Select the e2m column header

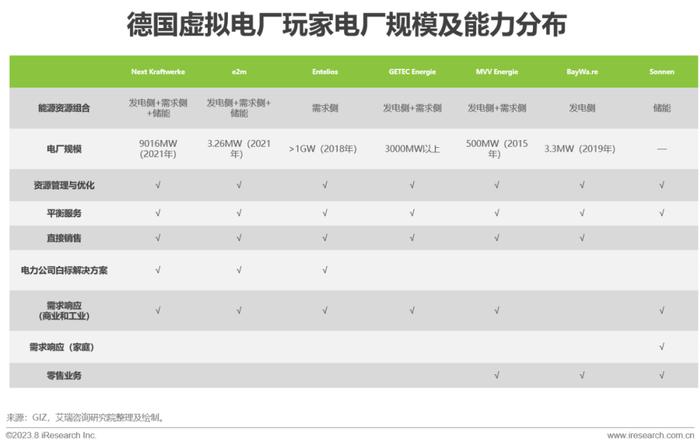(x=239, y=71)
